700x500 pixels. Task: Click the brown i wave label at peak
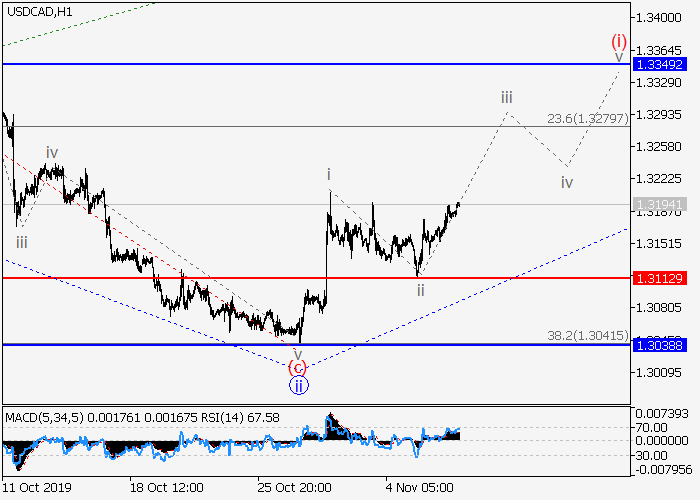click(328, 175)
